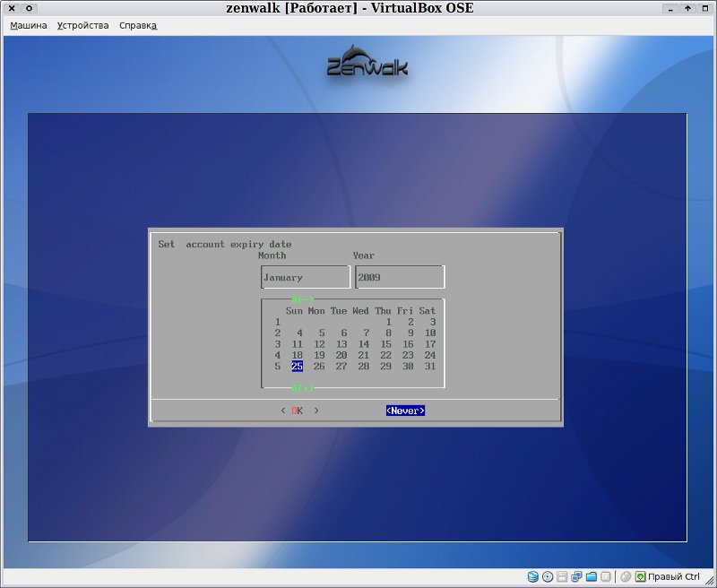
Task: Select day 14 in the calendar
Action: (364, 344)
